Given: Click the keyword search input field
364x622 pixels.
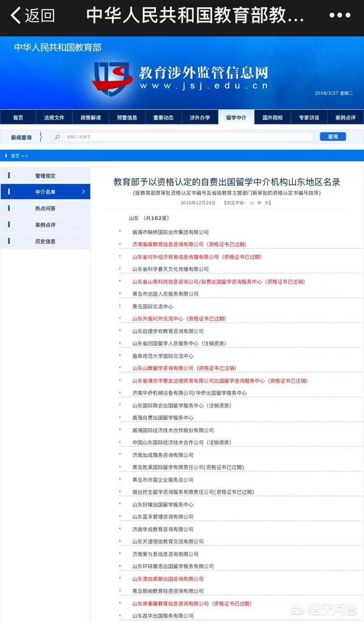Looking at the screenshot, I should (x=188, y=137).
